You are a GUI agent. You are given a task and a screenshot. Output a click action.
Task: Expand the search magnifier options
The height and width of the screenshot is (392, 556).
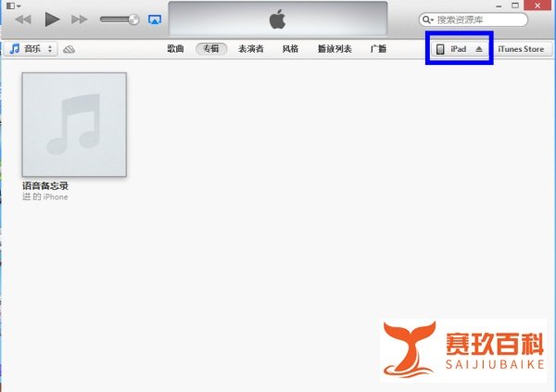[427, 19]
